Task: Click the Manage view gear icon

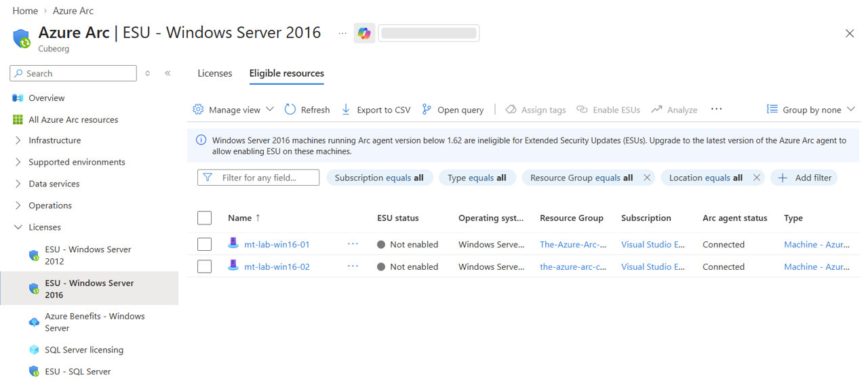Action: [x=198, y=109]
